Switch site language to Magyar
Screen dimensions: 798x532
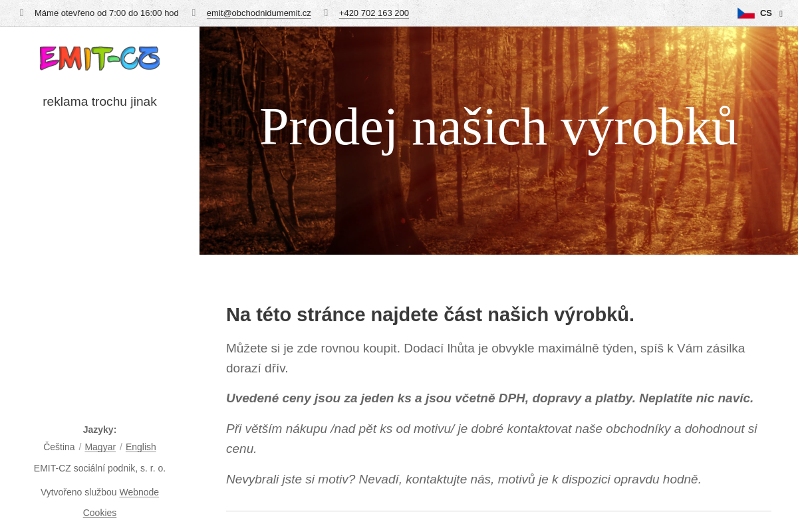click(100, 447)
